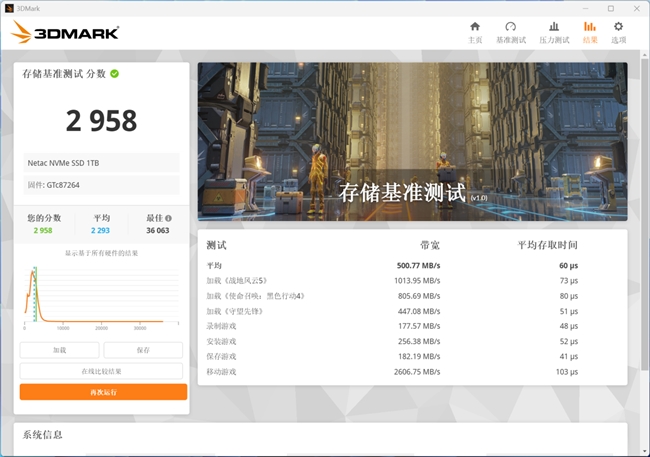Click the 平均存取时间 column header

tap(547, 245)
